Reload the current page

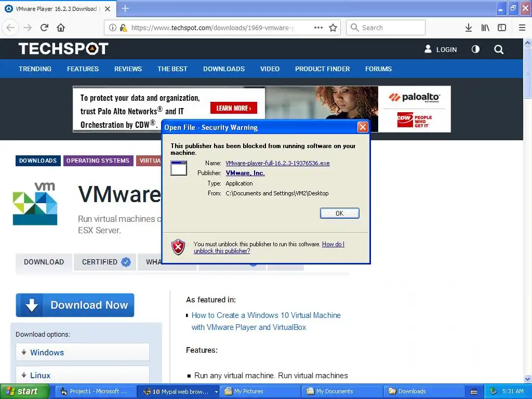[44, 28]
